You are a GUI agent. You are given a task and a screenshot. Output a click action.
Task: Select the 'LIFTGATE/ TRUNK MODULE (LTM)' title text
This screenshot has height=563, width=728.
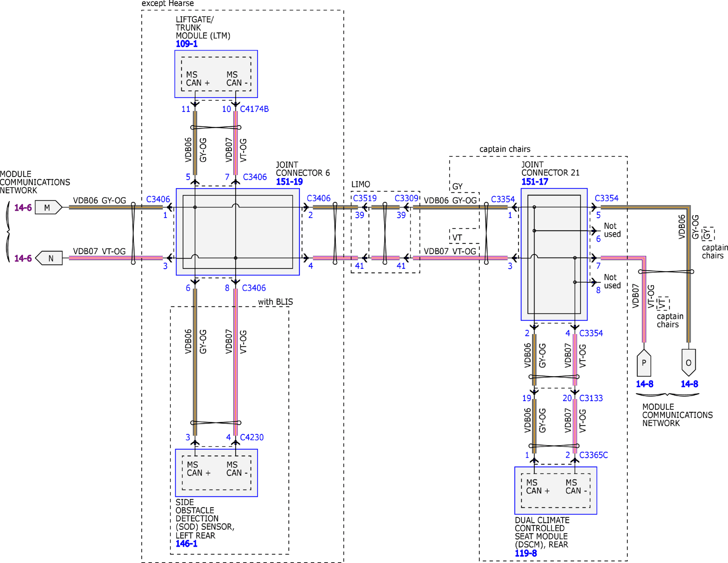[x=203, y=28]
